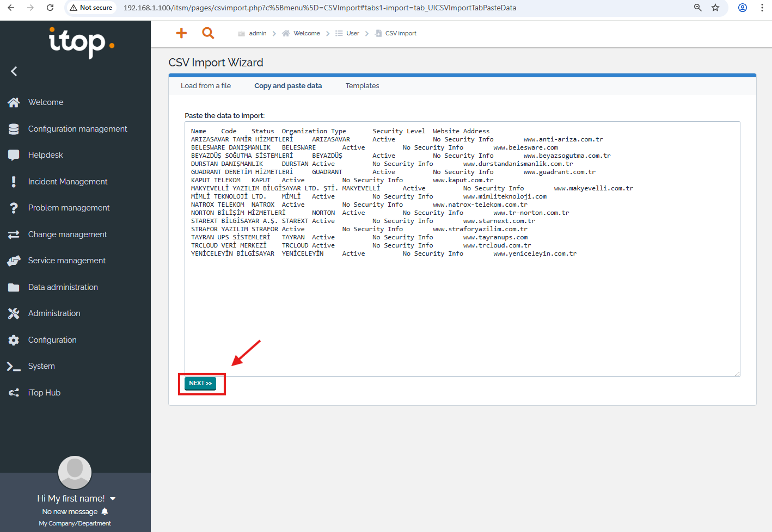Open Configuration management menu
Screen dimensions: 772x532
pos(77,129)
